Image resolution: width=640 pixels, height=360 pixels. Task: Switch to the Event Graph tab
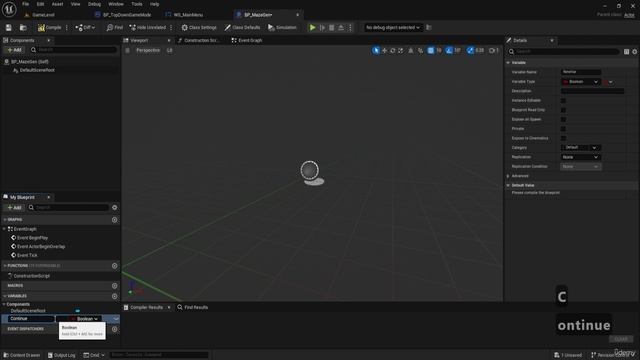[x=247, y=40]
